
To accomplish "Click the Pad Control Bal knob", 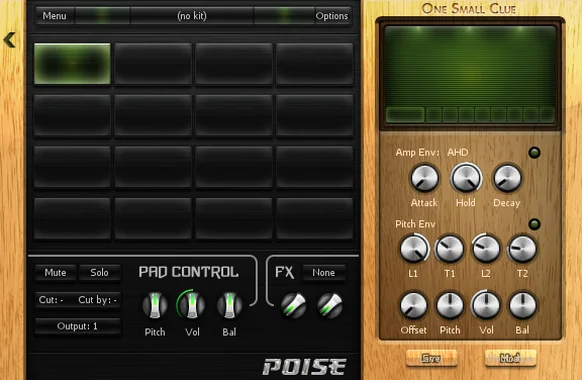I will pyautogui.click(x=229, y=306).
